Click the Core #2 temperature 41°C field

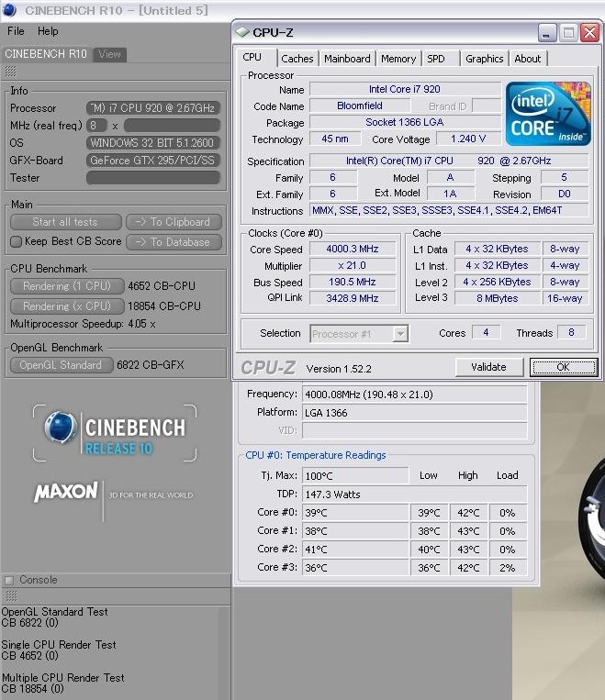355,550
